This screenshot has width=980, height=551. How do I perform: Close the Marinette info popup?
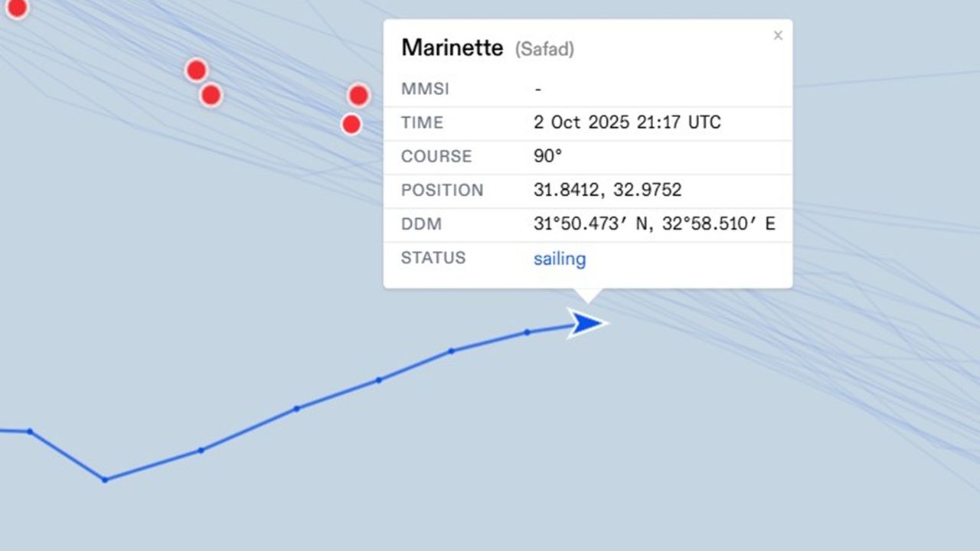pyautogui.click(x=778, y=35)
